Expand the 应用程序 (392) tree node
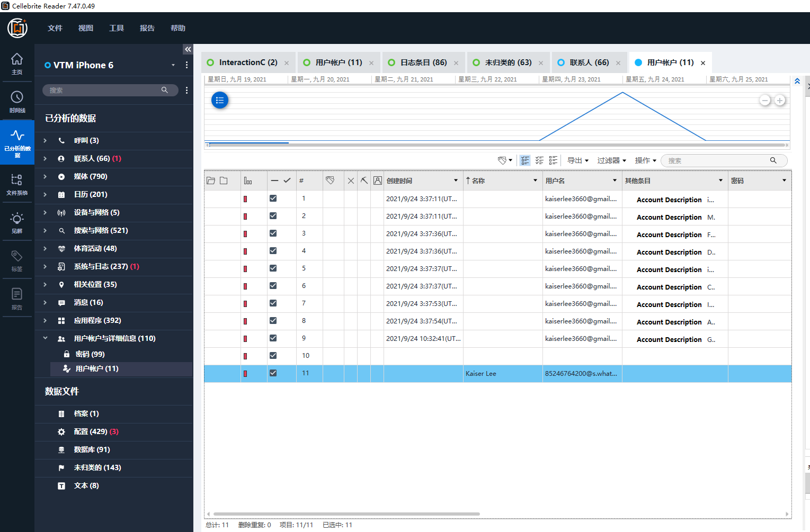Screen dimensions: 810x532 (x=45, y=321)
